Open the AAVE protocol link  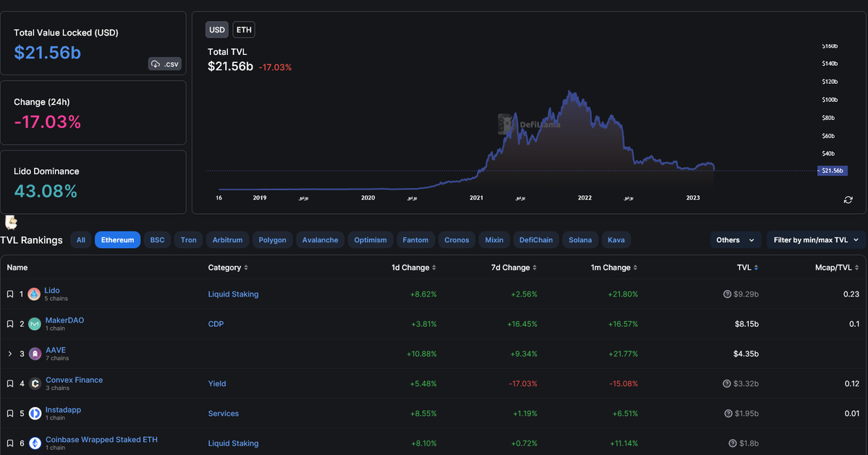point(56,350)
